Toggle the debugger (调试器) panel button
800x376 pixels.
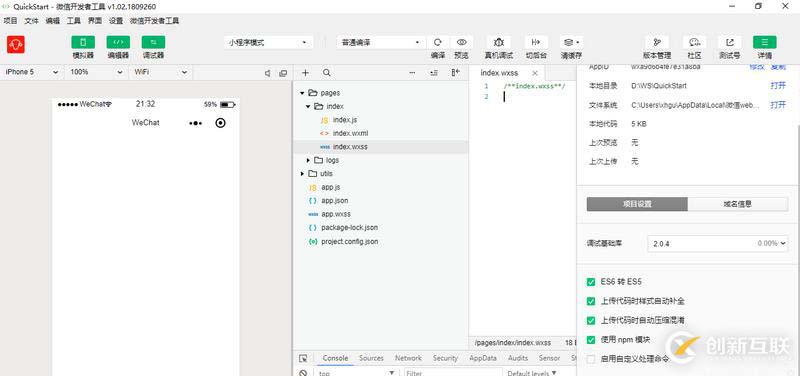coord(153,42)
